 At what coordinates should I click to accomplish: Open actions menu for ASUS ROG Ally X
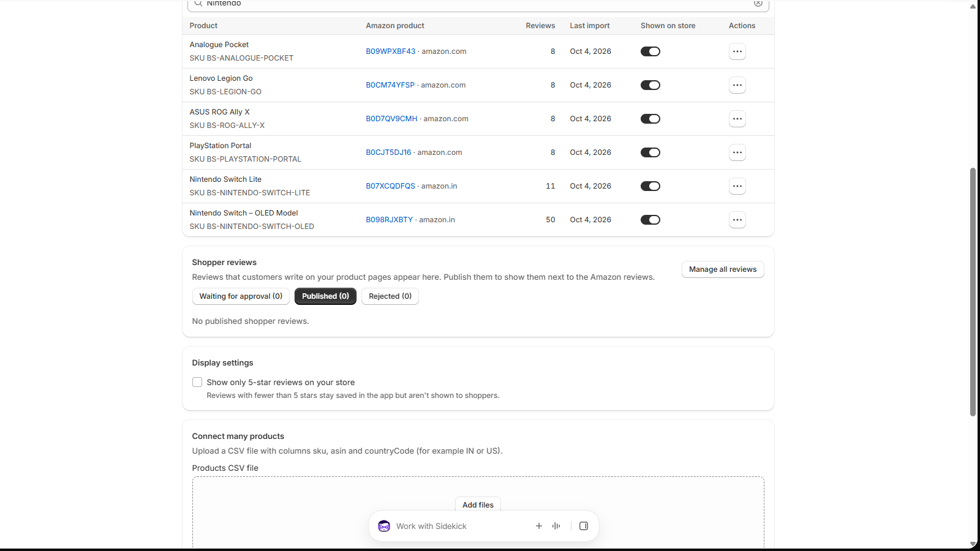[737, 119]
